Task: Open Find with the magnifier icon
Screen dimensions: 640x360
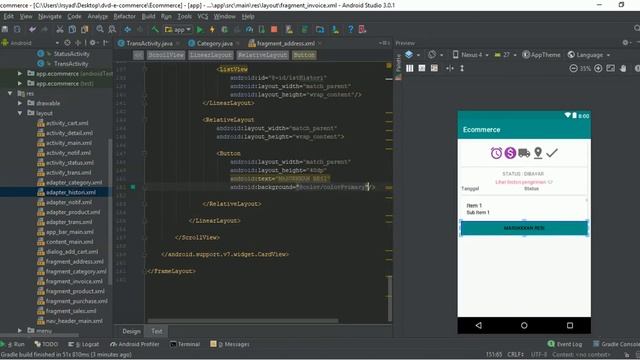Action: (100, 29)
